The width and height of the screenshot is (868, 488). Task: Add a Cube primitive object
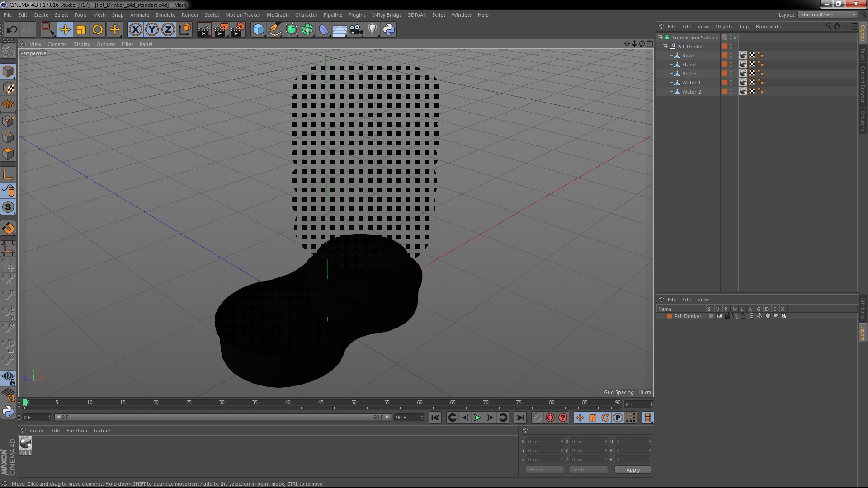coord(258,30)
